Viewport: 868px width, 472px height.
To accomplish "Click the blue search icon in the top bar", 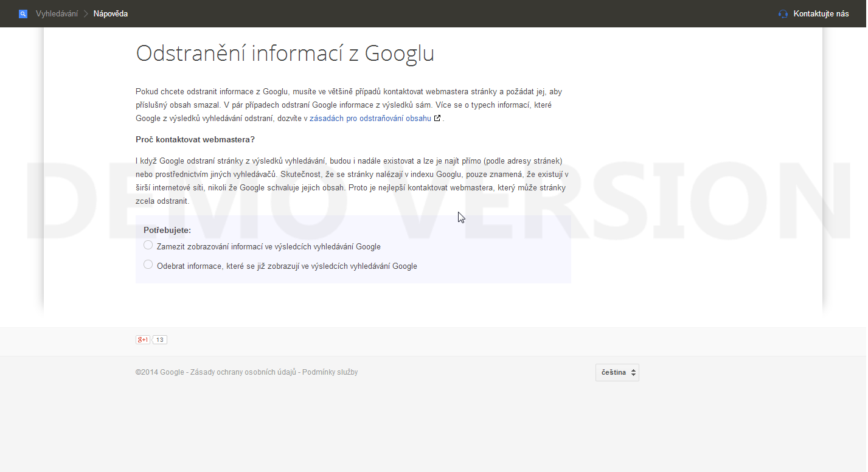I will coord(23,13).
